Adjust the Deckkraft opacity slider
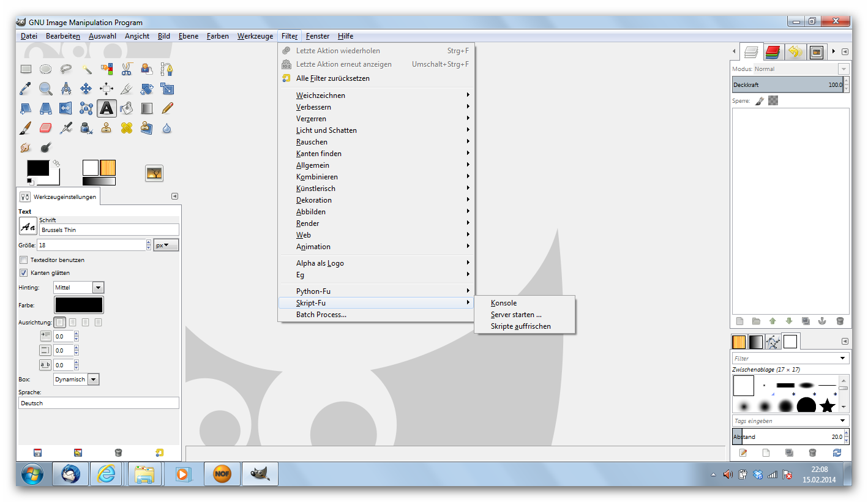 (788, 85)
